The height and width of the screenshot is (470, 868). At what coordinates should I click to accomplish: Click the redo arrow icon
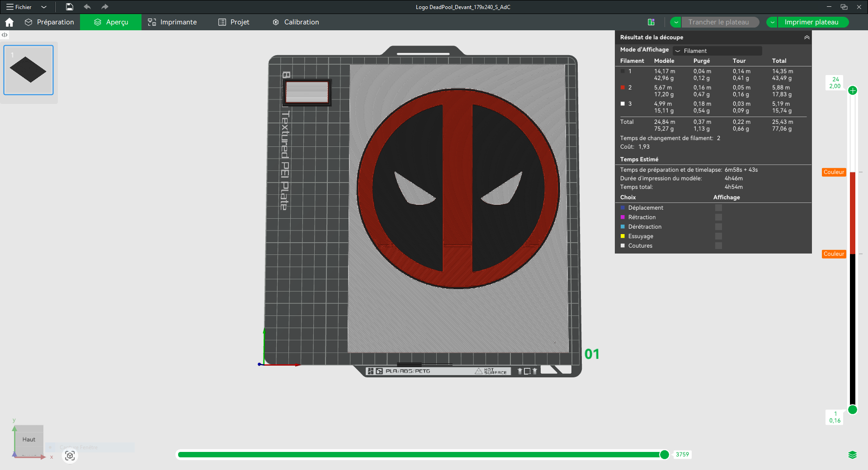(x=104, y=7)
